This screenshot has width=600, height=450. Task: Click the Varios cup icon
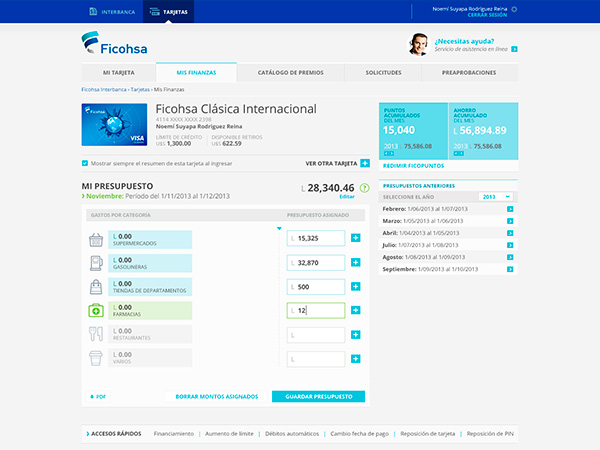pyautogui.click(x=96, y=358)
